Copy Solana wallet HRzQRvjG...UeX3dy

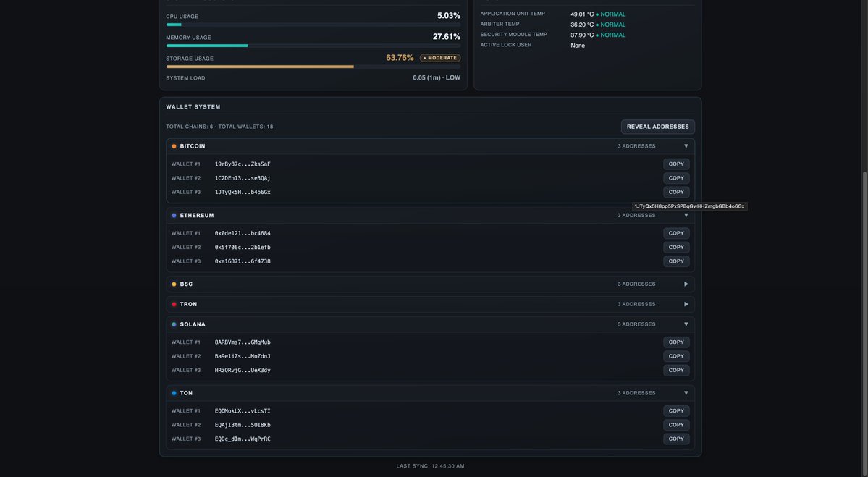[676, 370]
